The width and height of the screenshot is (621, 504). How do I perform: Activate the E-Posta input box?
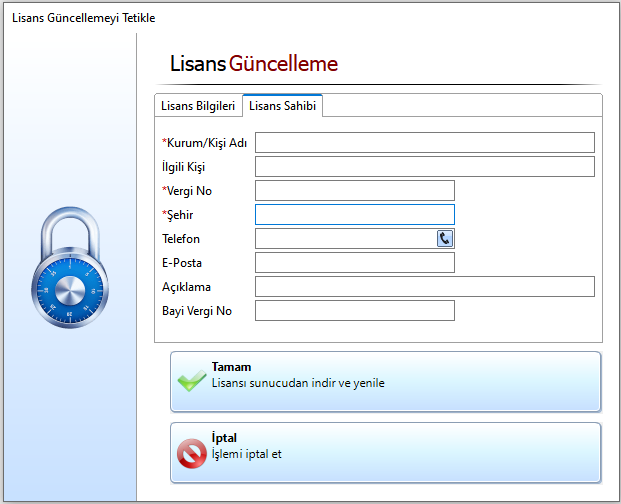point(354,262)
